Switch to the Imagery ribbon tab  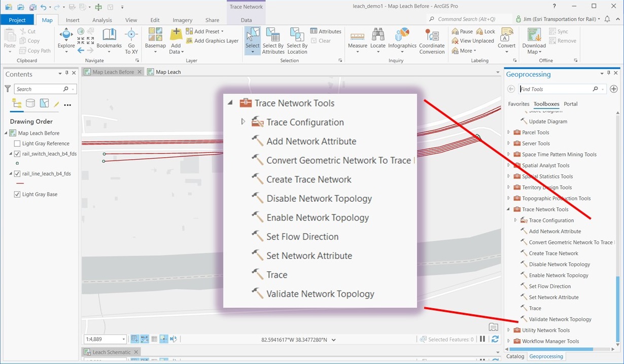[182, 20]
